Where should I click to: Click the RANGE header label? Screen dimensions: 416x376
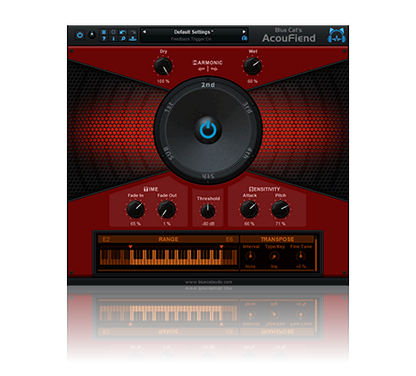coord(168,239)
